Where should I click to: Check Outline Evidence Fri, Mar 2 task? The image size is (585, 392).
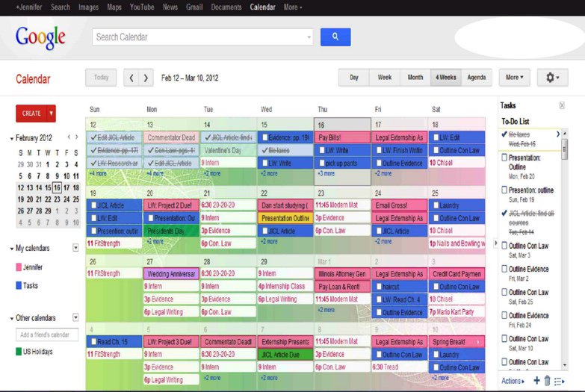[x=504, y=269]
